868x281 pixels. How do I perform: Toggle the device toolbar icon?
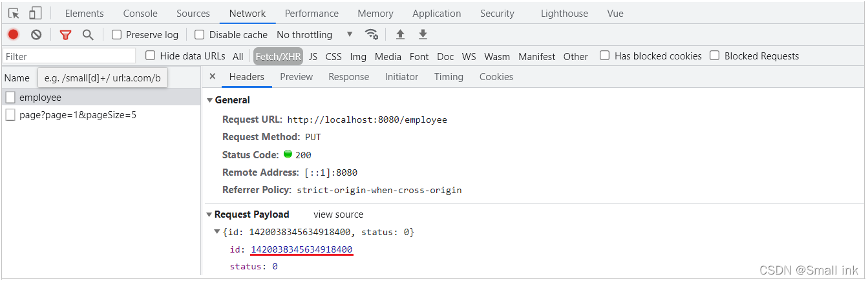coord(36,13)
